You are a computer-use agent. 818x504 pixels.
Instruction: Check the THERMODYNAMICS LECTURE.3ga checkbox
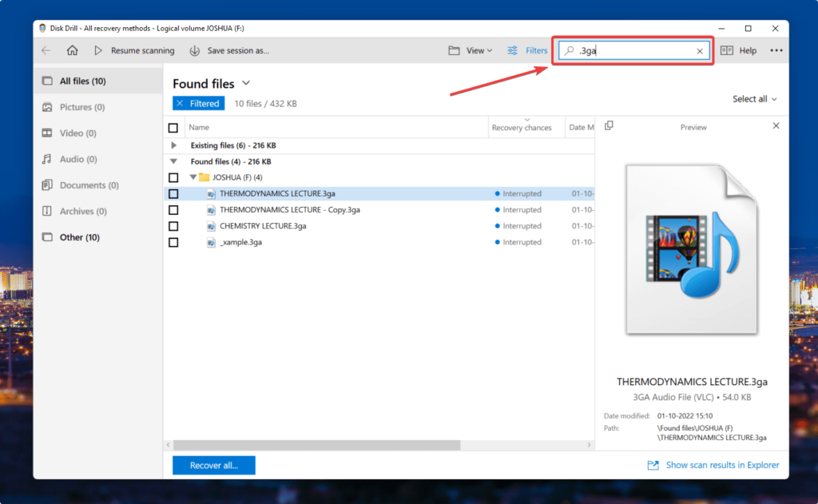point(173,193)
